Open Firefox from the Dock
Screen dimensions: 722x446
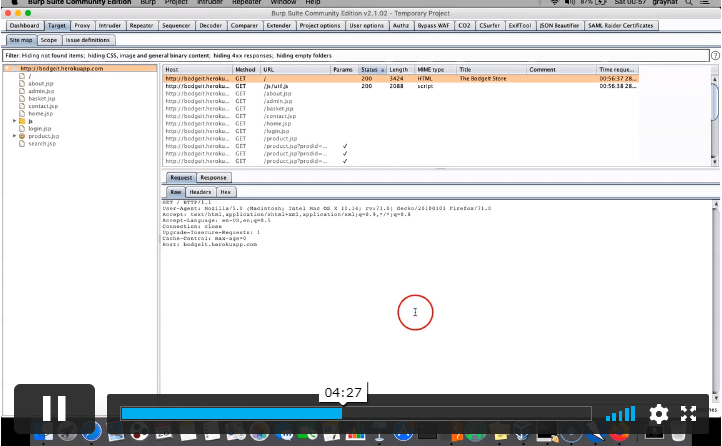tap(620, 432)
